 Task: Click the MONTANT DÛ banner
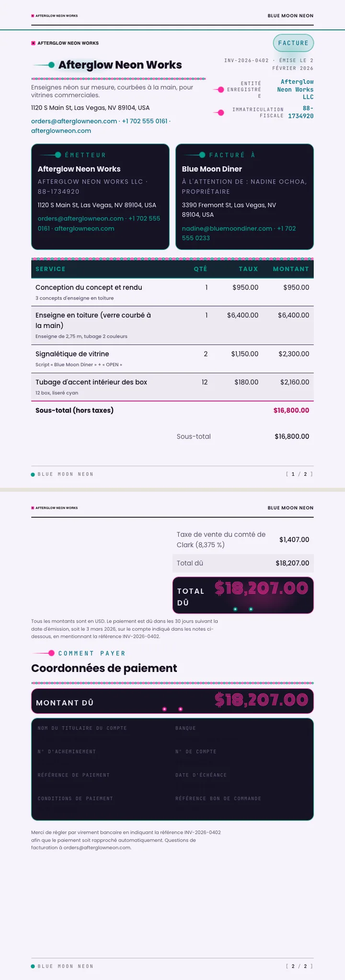pyautogui.click(x=172, y=701)
